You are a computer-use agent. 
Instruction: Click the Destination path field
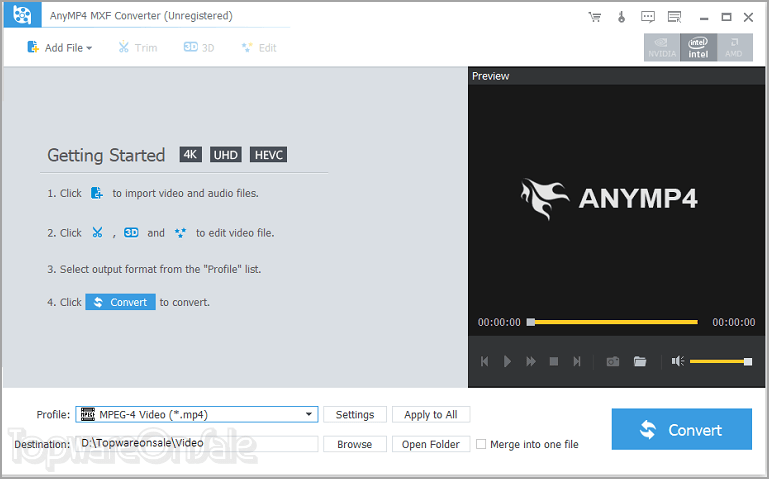tap(197, 443)
